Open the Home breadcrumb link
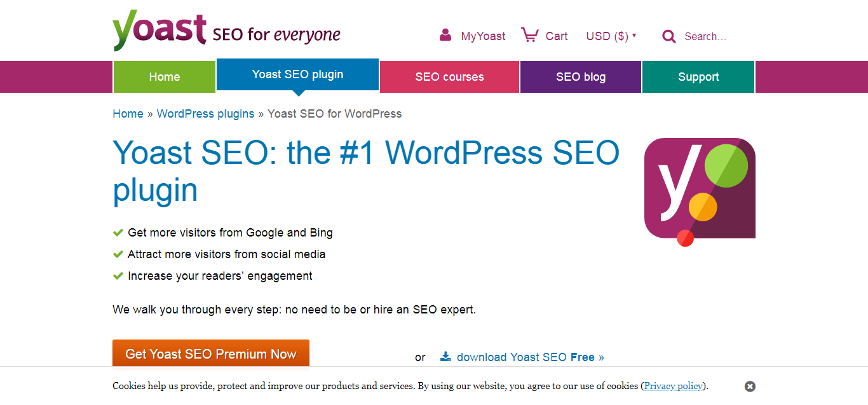868x405 pixels. (x=128, y=113)
